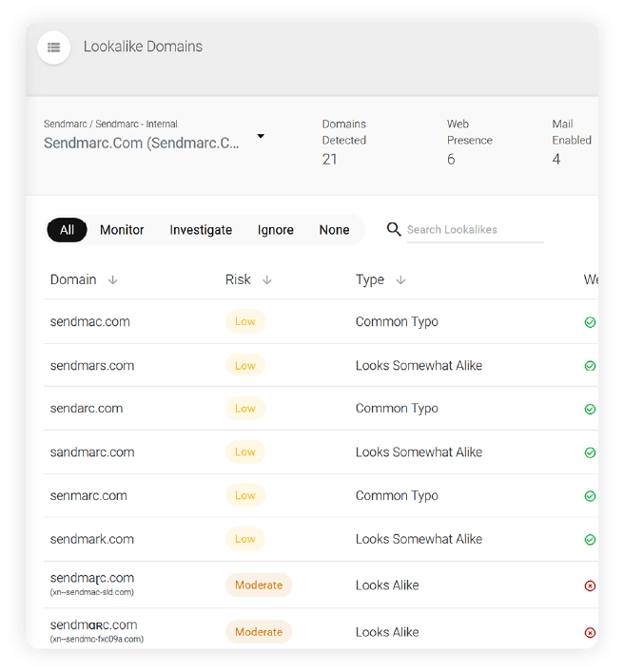624x672 pixels.
Task: Switch to the None filter tab
Action: [x=334, y=230]
